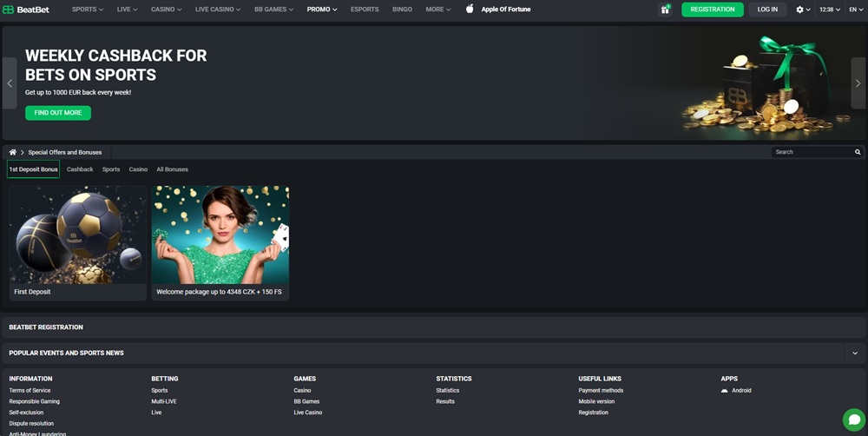Go to previous banner slide
This screenshot has height=436, width=868.
pyautogui.click(x=10, y=83)
